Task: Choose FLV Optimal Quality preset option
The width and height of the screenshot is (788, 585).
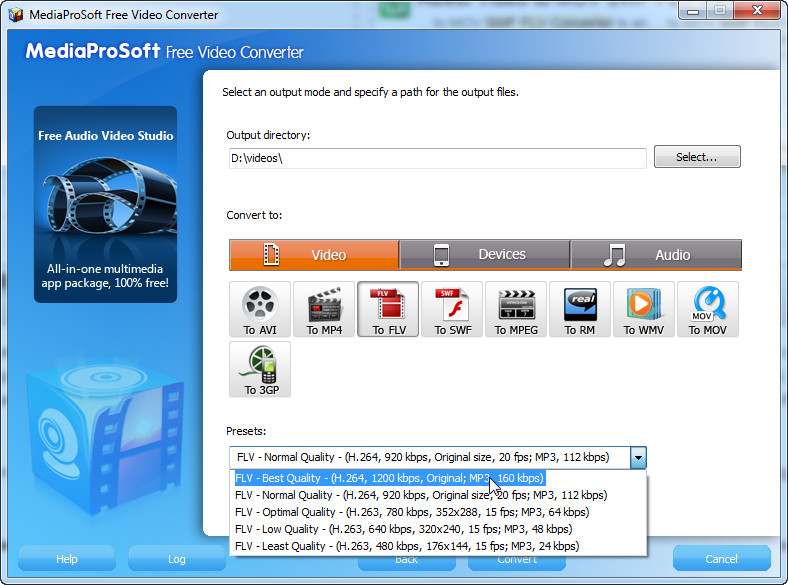Action: (x=412, y=512)
